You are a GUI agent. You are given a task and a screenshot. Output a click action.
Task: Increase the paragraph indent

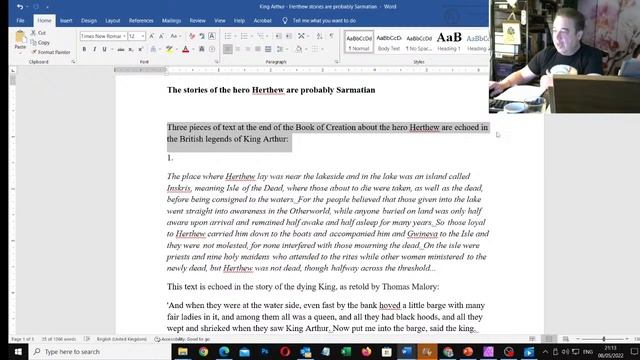point(289,36)
